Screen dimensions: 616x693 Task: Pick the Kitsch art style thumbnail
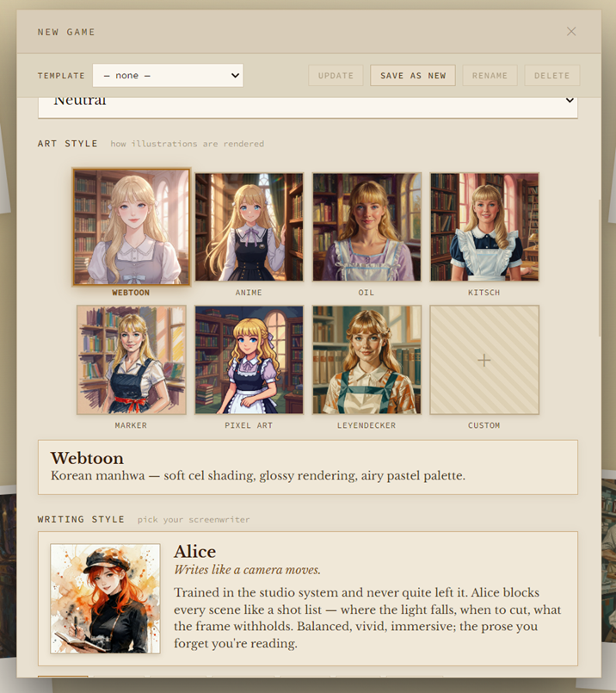pos(484,226)
